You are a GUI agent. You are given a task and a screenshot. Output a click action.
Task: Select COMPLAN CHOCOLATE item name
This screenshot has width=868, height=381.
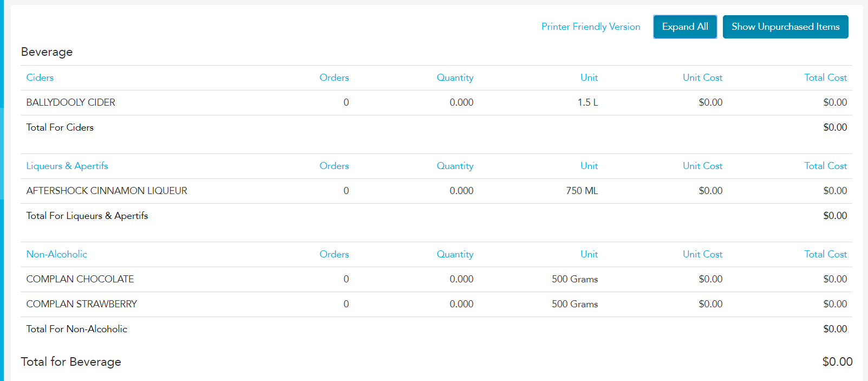click(80, 279)
